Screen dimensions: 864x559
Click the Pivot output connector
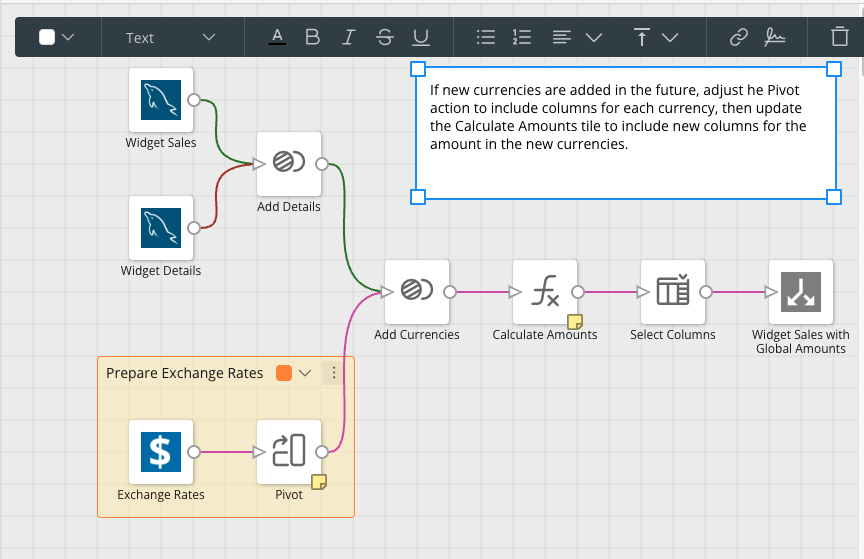pyautogui.click(x=322, y=452)
